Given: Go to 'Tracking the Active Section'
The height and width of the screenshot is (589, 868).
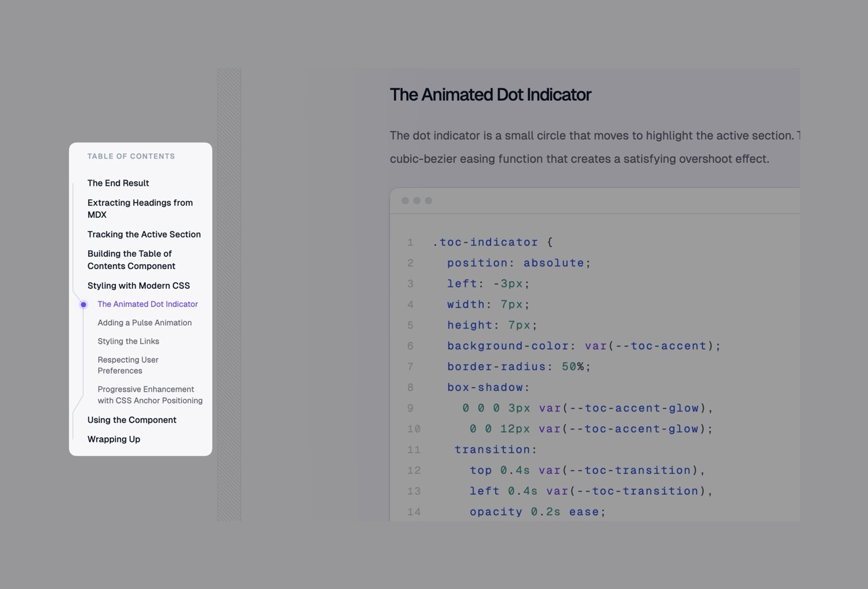Looking at the screenshot, I should pos(144,235).
